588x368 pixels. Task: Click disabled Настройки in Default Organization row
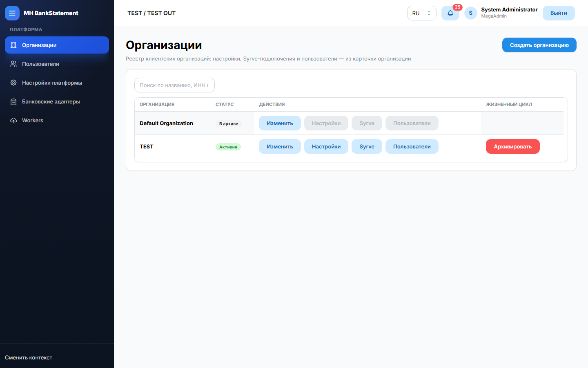pos(326,123)
